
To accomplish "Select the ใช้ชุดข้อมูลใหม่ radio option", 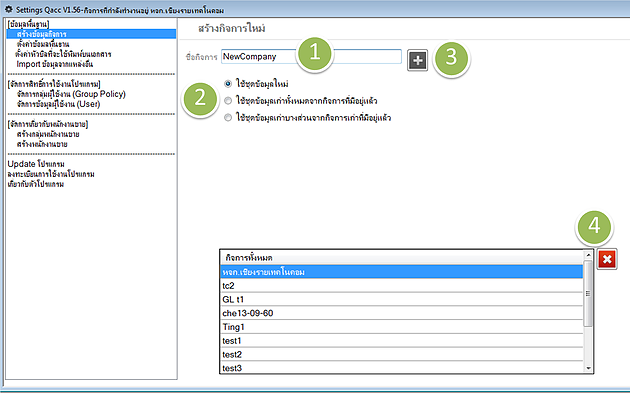I will pos(228,84).
